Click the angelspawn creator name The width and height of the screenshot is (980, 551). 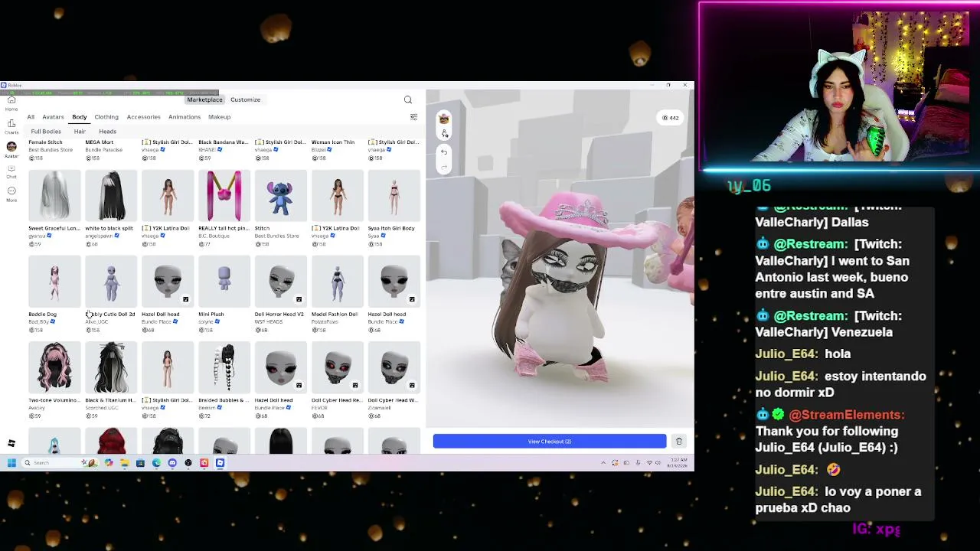(x=99, y=236)
